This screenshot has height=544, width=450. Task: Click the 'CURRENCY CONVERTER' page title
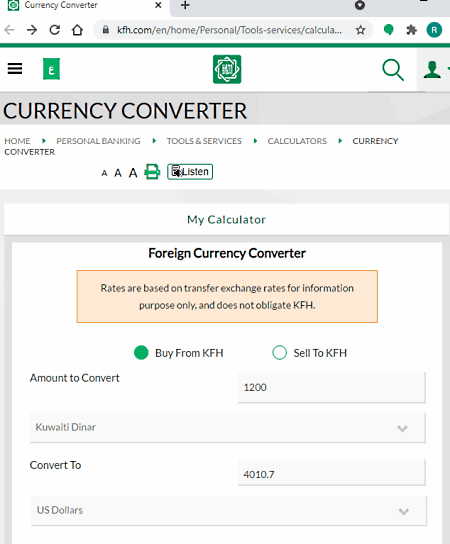(125, 111)
